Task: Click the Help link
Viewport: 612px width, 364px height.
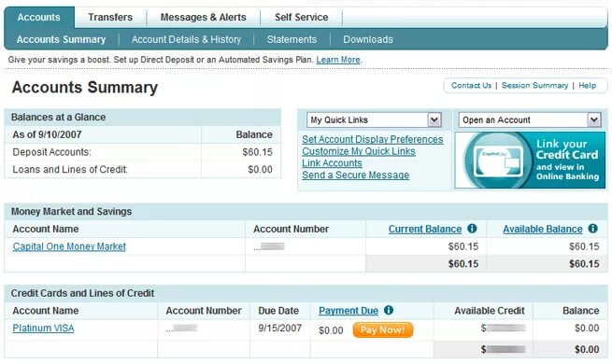Action: click(587, 85)
